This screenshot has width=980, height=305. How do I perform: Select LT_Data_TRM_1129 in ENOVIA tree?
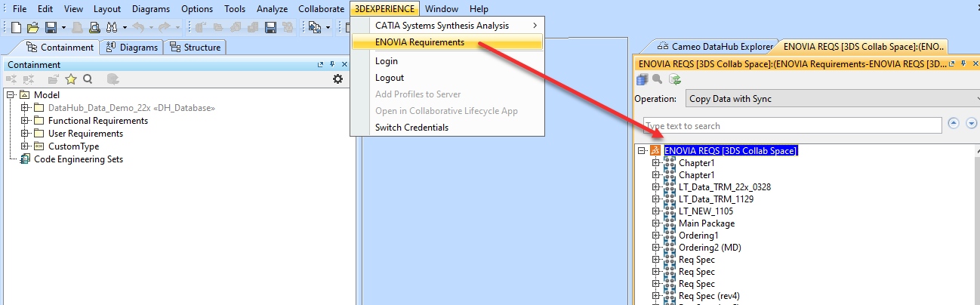tap(716, 199)
